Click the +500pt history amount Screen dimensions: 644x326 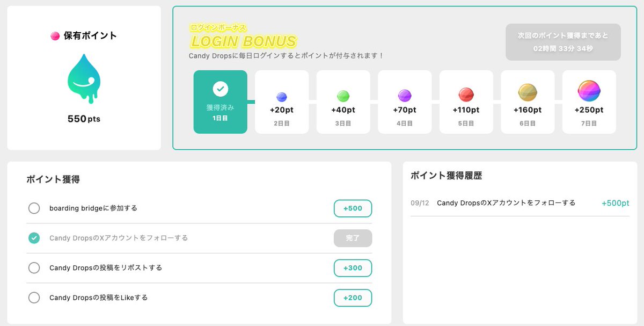(x=616, y=203)
